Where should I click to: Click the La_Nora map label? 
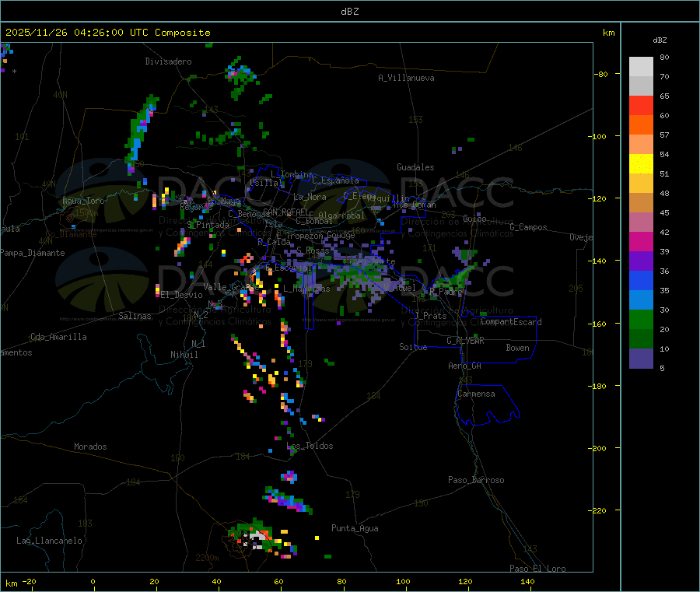coord(310,197)
